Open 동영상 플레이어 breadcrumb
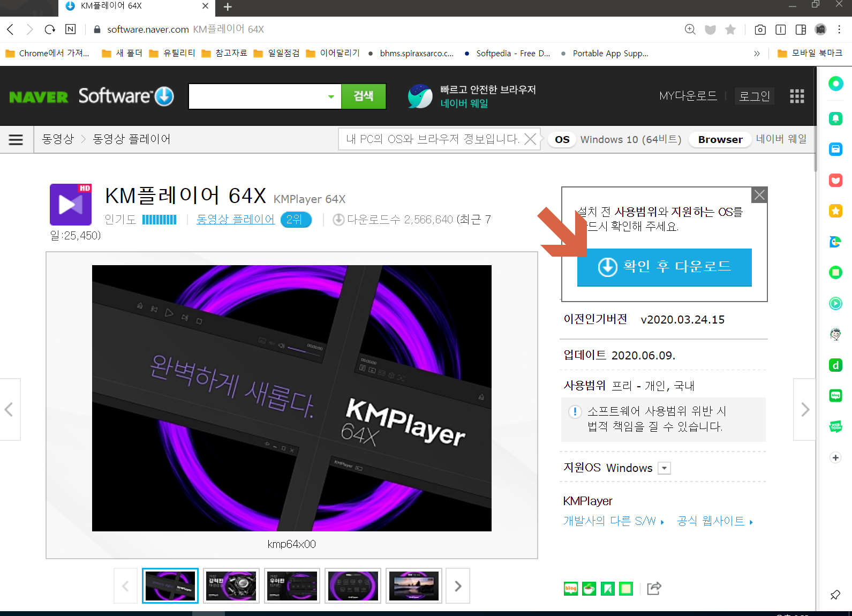The image size is (852, 616). tap(131, 139)
